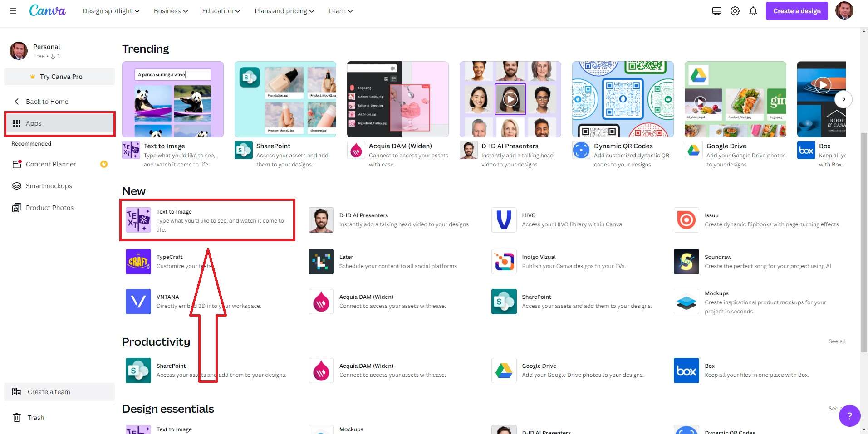Open Product Photos in sidebar
868x434 pixels.
pos(59,208)
